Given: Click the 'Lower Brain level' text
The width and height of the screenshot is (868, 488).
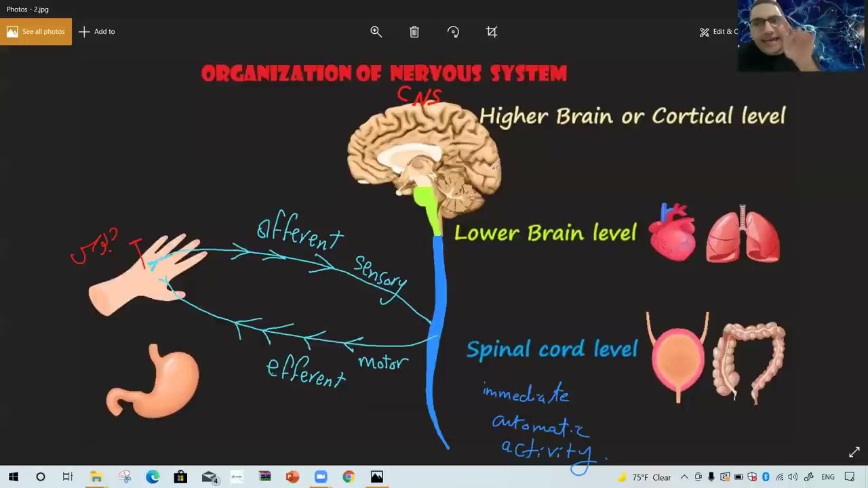Looking at the screenshot, I should (545, 232).
